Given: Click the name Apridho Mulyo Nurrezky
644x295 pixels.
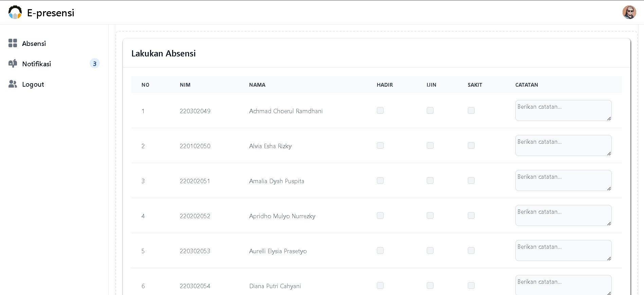Looking at the screenshot, I should pyautogui.click(x=282, y=216).
